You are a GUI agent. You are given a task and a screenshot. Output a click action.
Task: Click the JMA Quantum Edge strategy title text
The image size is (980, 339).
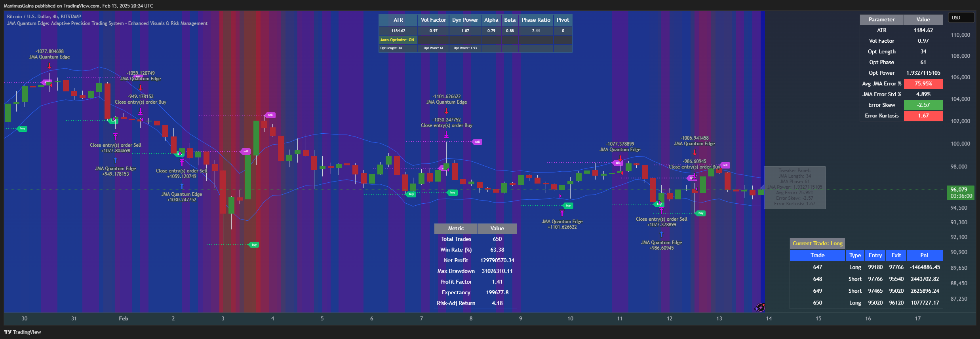[x=107, y=23]
